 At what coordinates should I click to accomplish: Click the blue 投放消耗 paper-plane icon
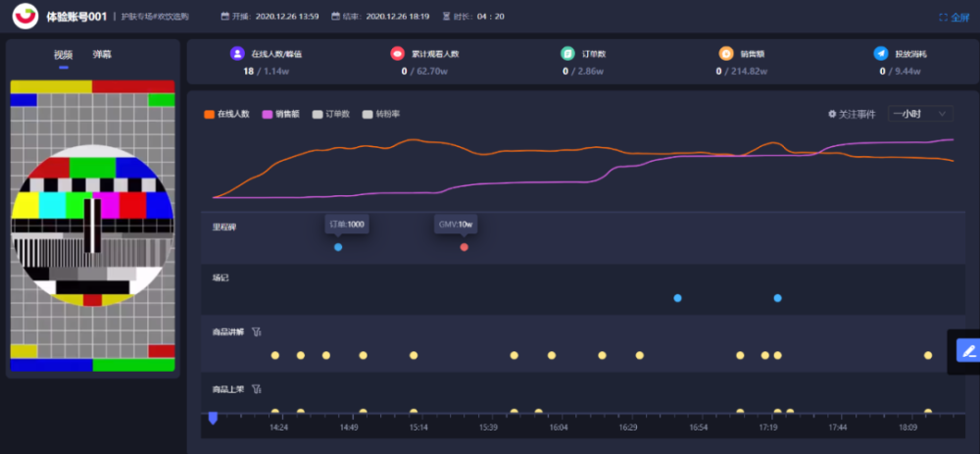coord(881,54)
